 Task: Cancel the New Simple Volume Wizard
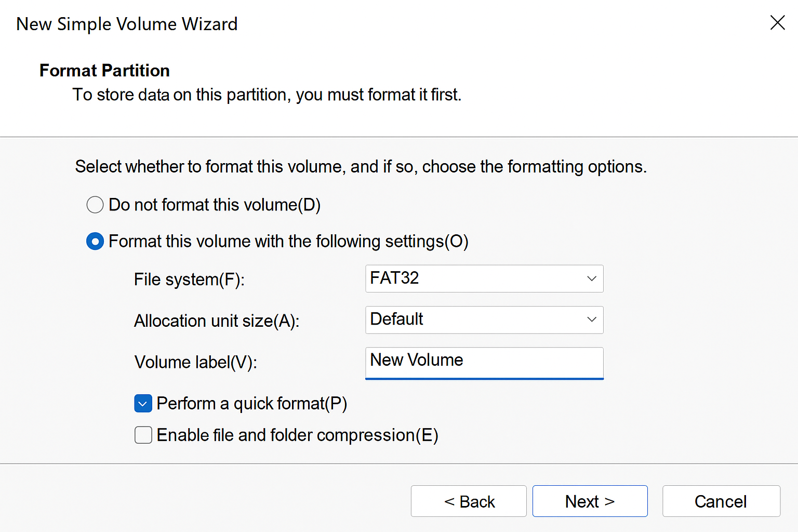click(721, 501)
